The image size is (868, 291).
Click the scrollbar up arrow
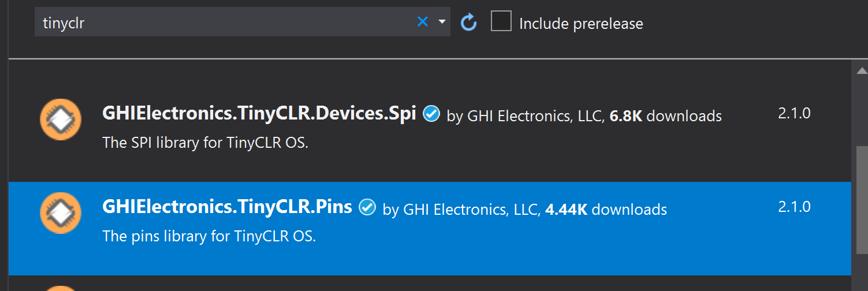tap(860, 70)
